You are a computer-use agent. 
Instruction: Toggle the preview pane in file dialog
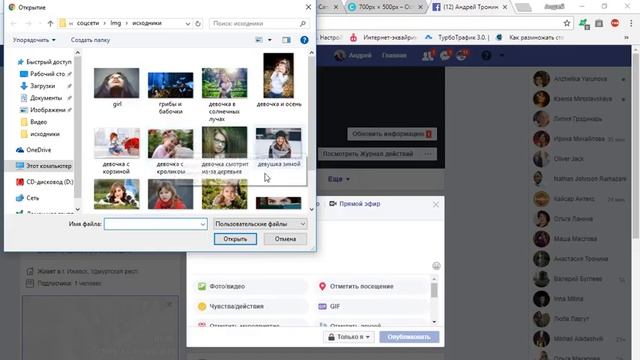[x=286, y=40]
